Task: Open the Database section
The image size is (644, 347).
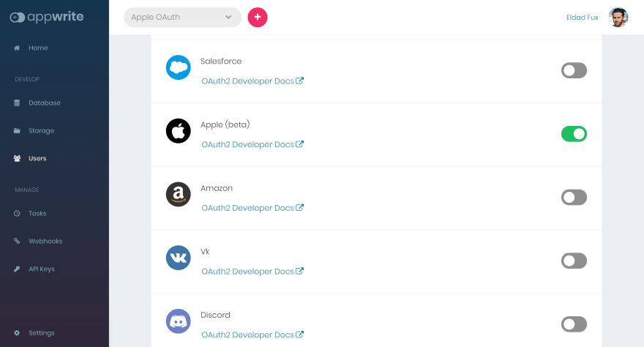Action: pos(45,103)
